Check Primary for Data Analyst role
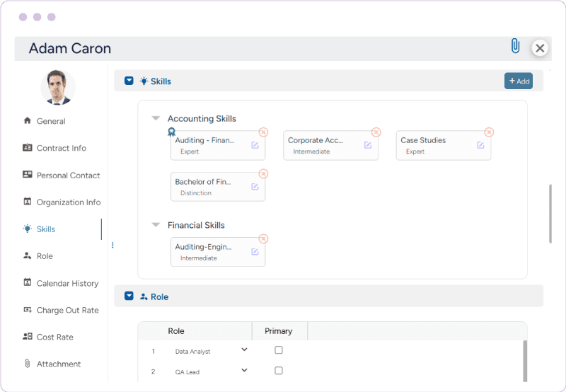This screenshot has width=566, height=392. click(x=279, y=350)
